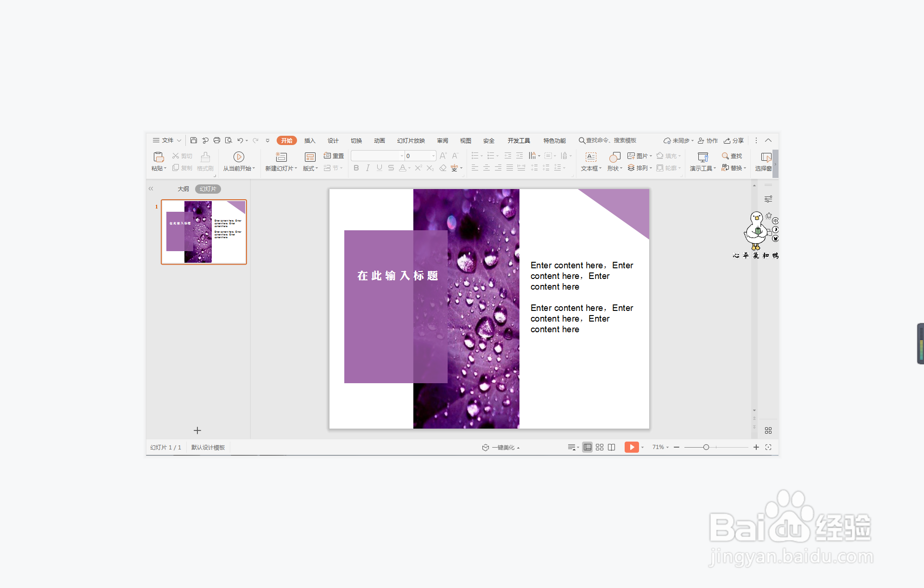Click the 分享 (Share) button
The image size is (924, 588).
pyautogui.click(x=734, y=140)
